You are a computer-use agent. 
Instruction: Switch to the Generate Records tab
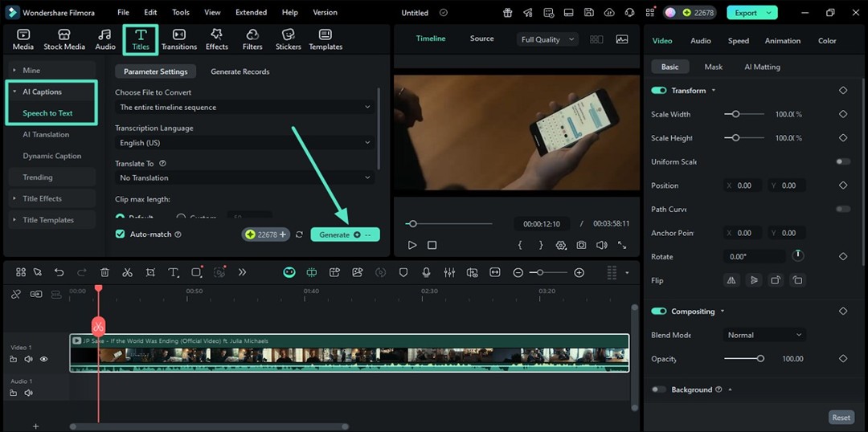point(240,71)
